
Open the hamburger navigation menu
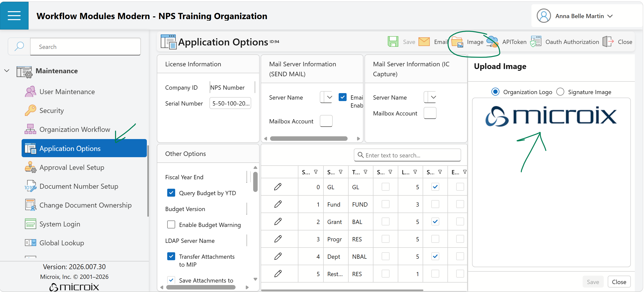(14, 15)
